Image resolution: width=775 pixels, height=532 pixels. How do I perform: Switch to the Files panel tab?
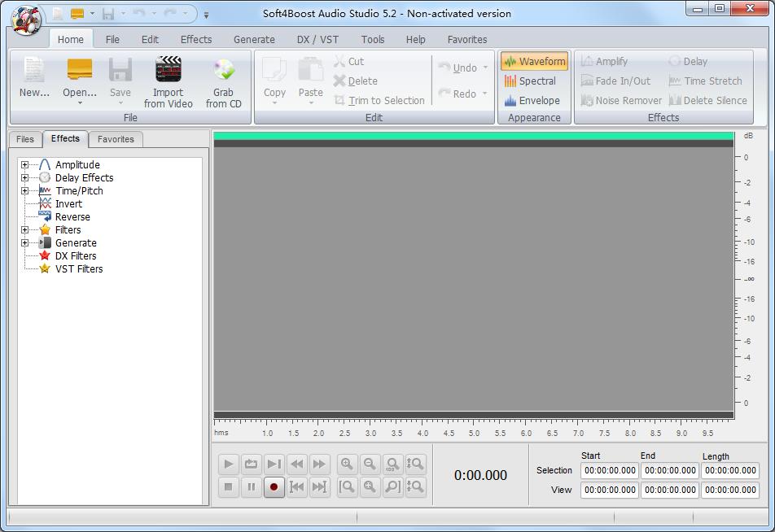point(25,139)
